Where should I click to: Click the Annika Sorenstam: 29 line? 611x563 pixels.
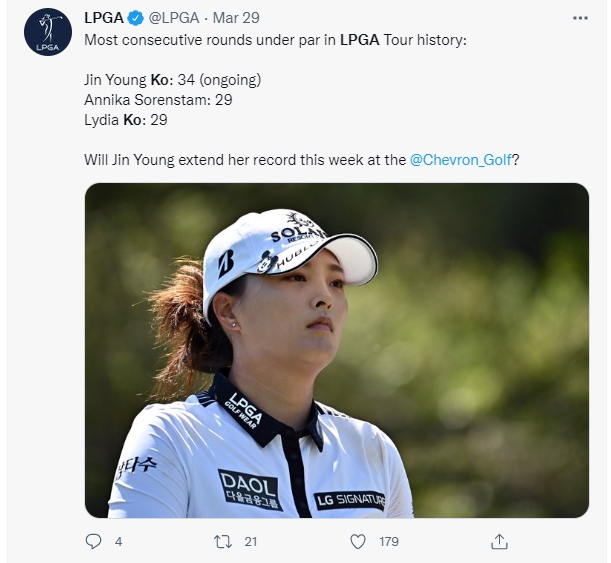point(158,100)
